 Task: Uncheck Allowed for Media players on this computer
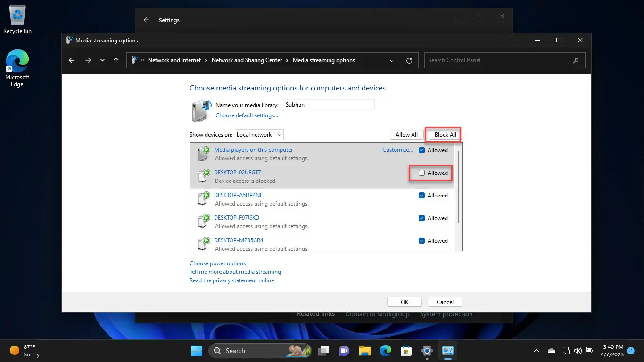tap(422, 150)
